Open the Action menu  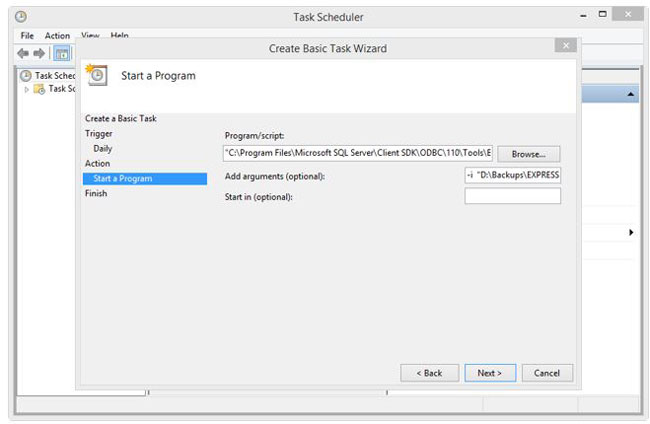pyautogui.click(x=57, y=36)
